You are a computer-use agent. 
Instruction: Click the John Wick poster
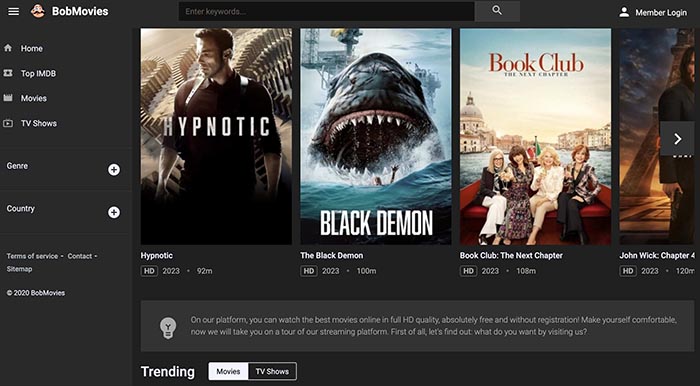tap(657, 137)
